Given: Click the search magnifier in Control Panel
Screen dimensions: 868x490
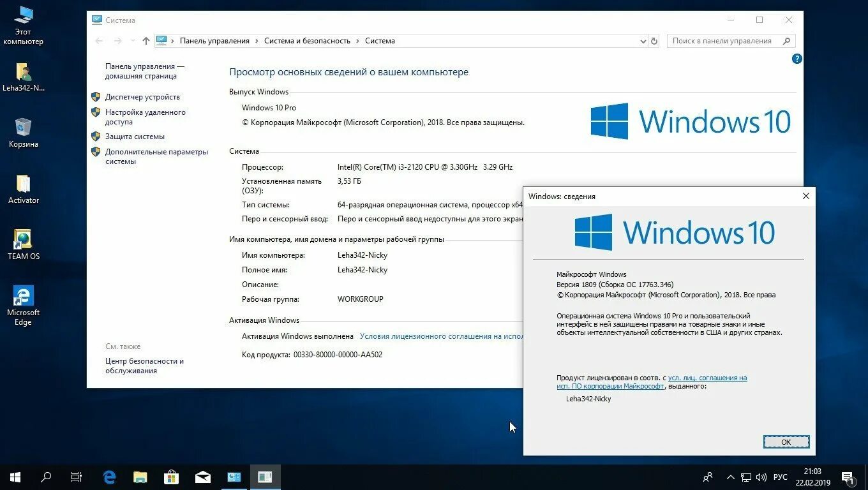Looking at the screenshot, I should pos(787,41).
